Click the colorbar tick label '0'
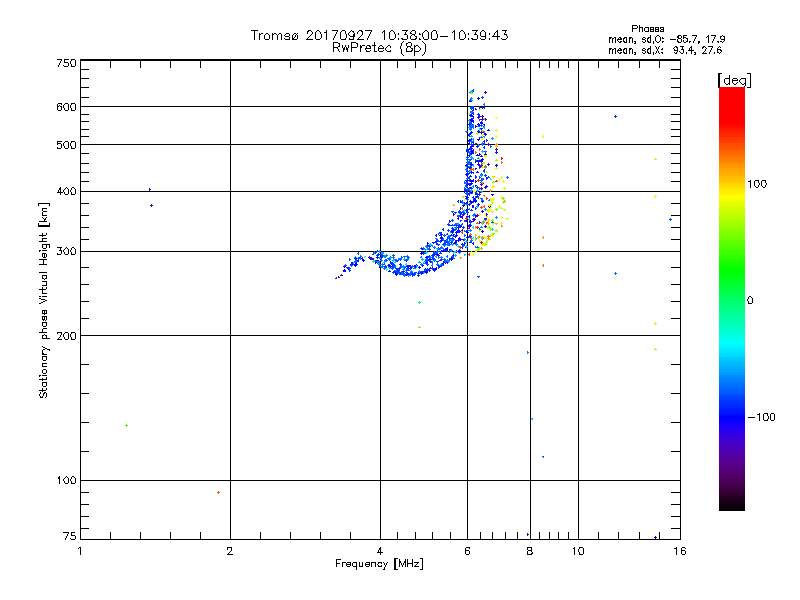The image size is (800, 600). coord(749,301)
